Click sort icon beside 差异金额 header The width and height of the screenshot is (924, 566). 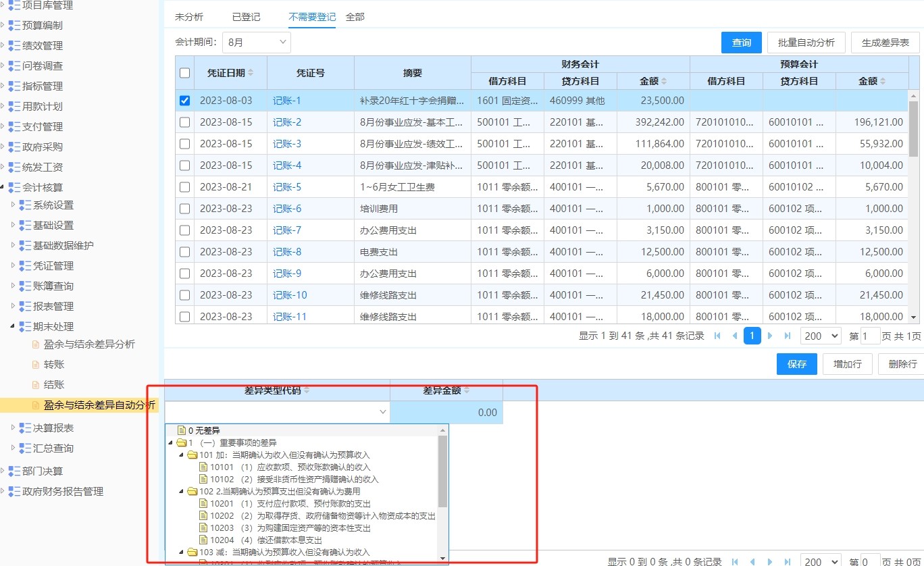coord(467,390)
